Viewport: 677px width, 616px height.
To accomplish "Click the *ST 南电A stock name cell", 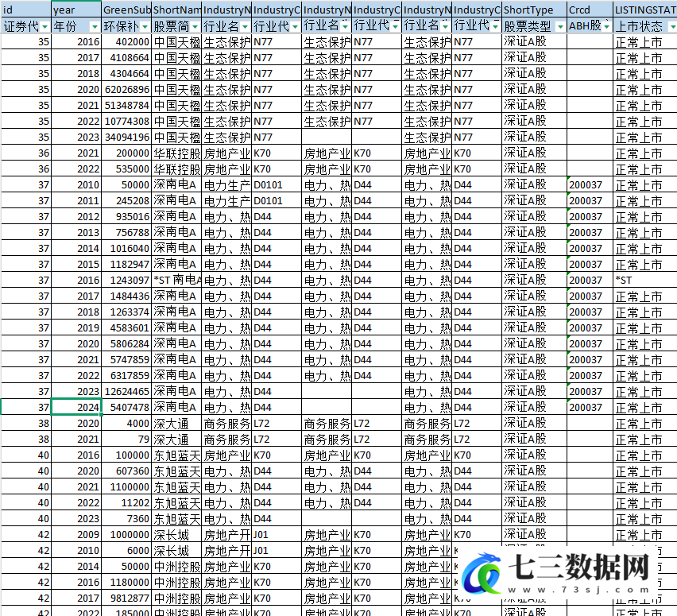I will tap(176, 281).
